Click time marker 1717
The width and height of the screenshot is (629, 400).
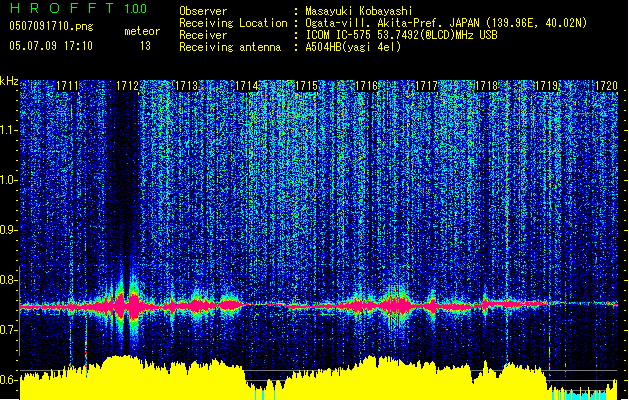[x=426, y=86]
